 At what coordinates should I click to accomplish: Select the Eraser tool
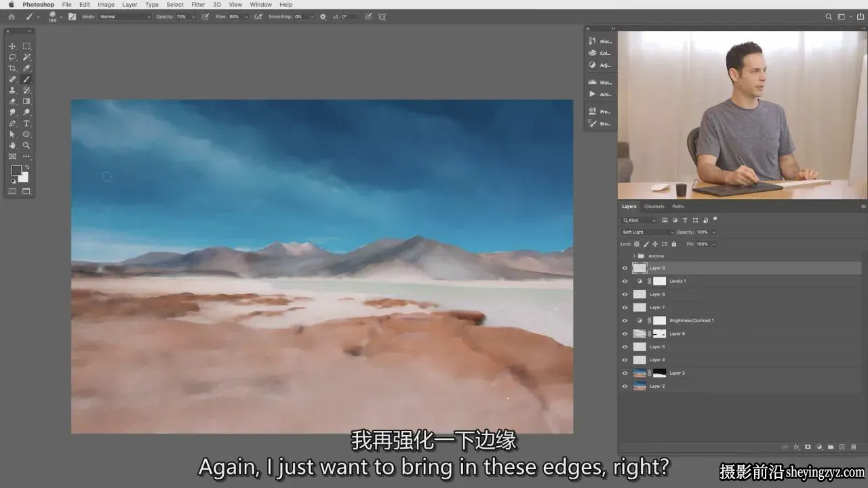12,101
